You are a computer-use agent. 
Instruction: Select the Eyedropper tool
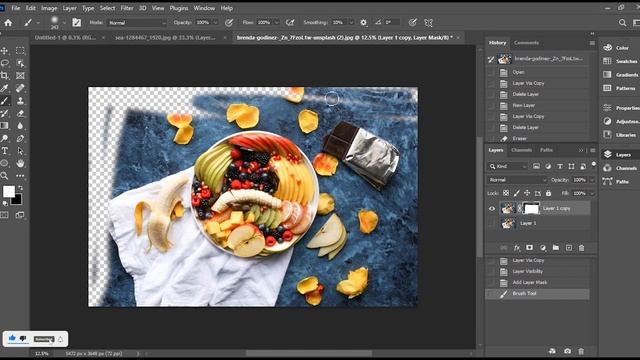pyautogui.click(x=4, y=88)
